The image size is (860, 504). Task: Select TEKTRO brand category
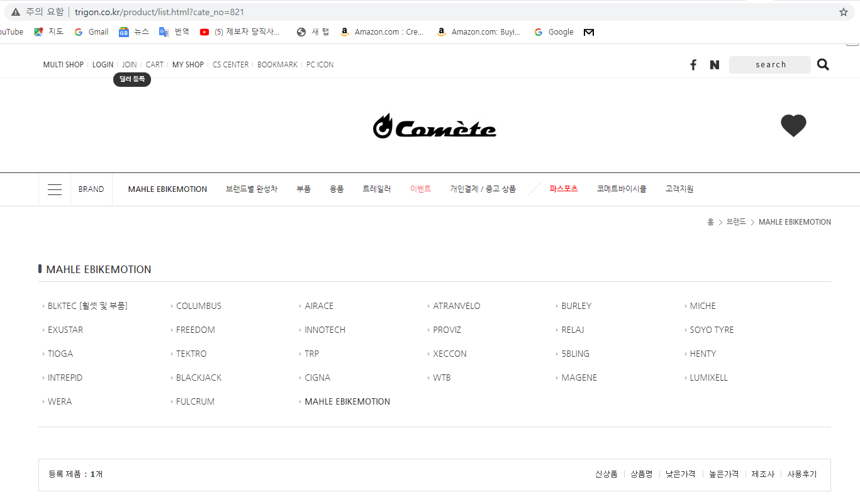coord(191,354)
